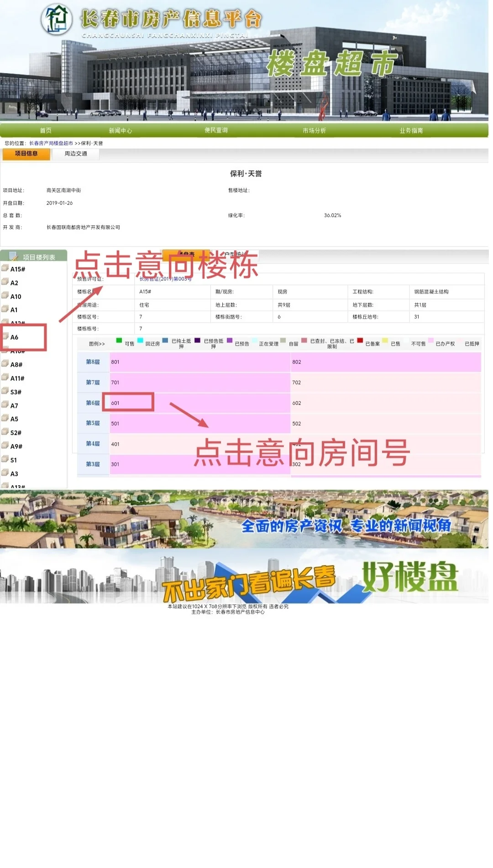Click the red 已备案 legend swatch

[360, 340]
